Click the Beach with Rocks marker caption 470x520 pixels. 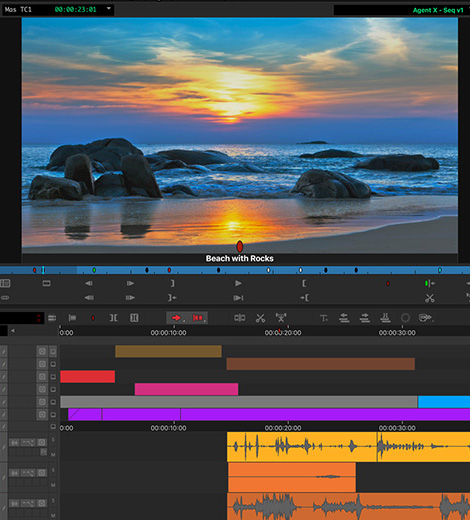click(240, 258)
